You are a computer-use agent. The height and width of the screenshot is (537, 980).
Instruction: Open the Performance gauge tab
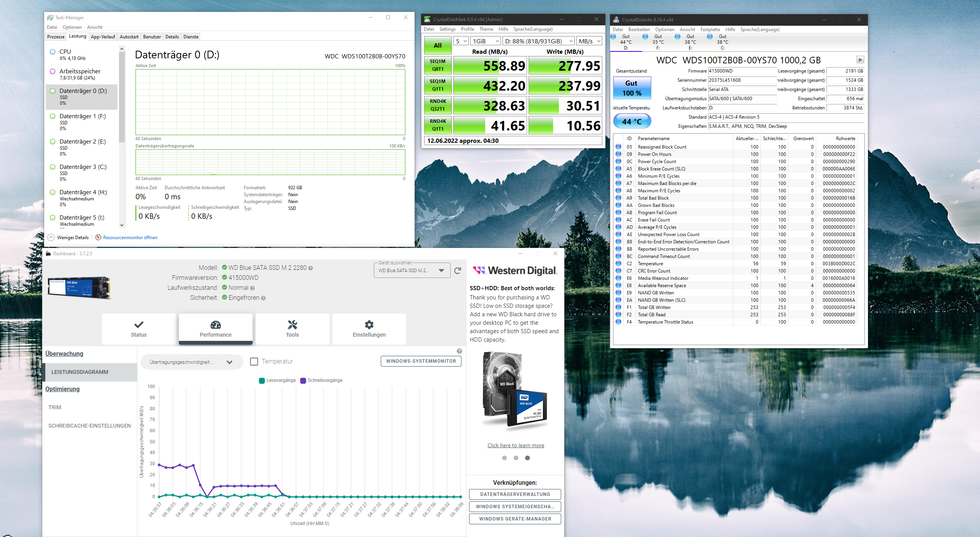pyautogui.click(x=215, y=329)
